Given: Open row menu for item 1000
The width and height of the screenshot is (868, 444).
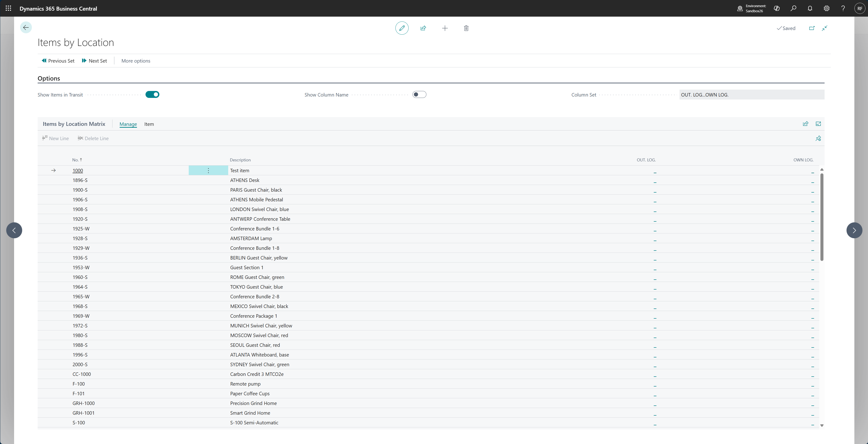Looking at the screenshot, I should pos(208,170).
